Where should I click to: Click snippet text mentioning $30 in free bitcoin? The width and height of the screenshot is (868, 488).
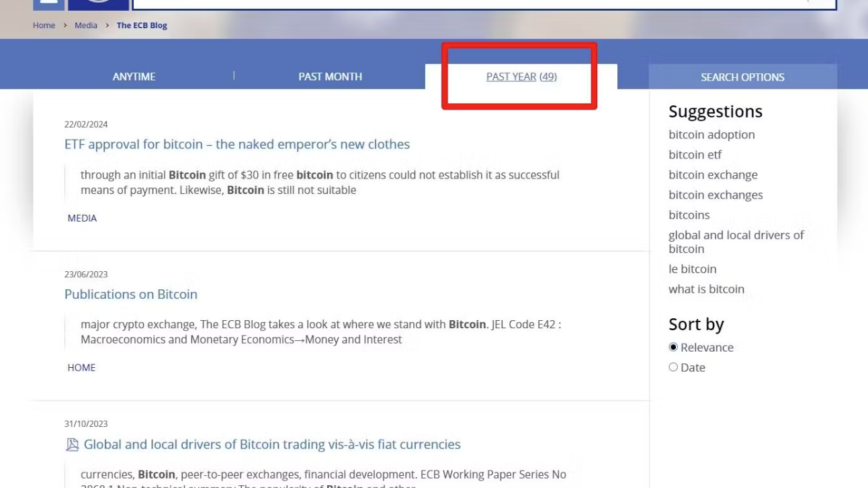tap(320, 183)
